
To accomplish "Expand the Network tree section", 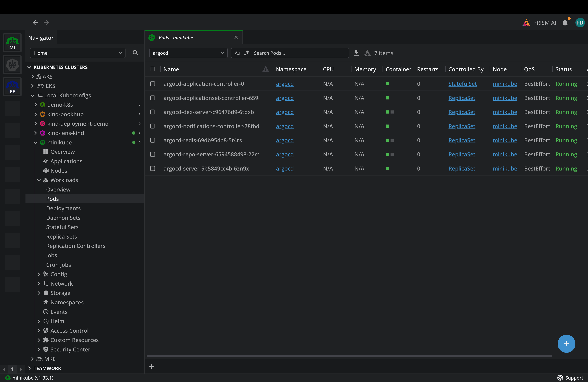I will (x=39, y=283).
